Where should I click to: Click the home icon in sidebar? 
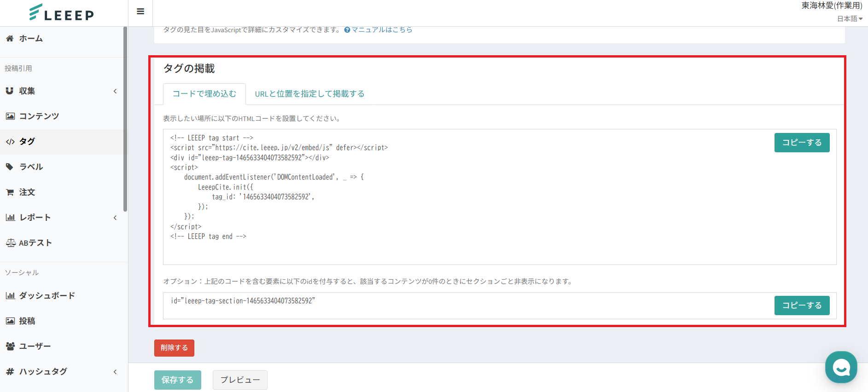pos(10,39)
